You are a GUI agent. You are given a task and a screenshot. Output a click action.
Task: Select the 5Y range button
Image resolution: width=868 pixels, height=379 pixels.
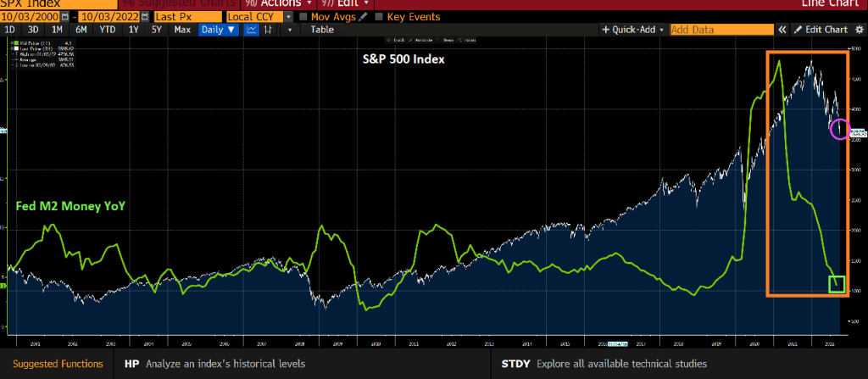(x=157, y=30)
